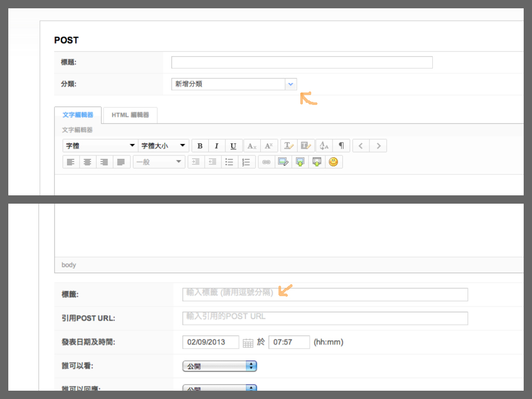Open the 字體 font dropdown
The height and width of the screenshot is (399, 532).
[100, 146]
